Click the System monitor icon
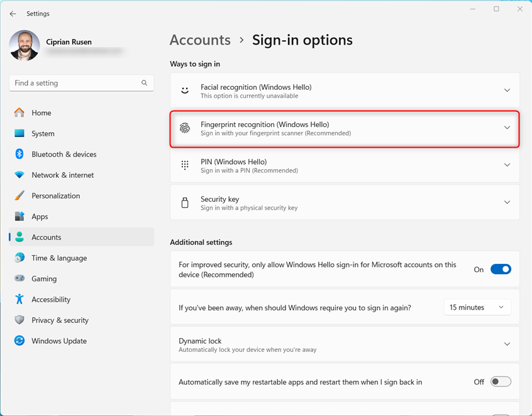 (19, 133)
